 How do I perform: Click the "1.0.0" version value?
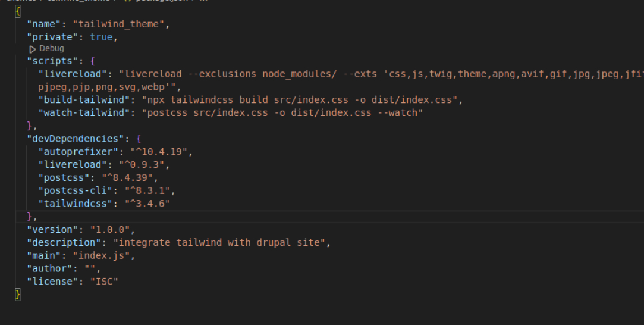pyautogui.click(x=112, y=230)
